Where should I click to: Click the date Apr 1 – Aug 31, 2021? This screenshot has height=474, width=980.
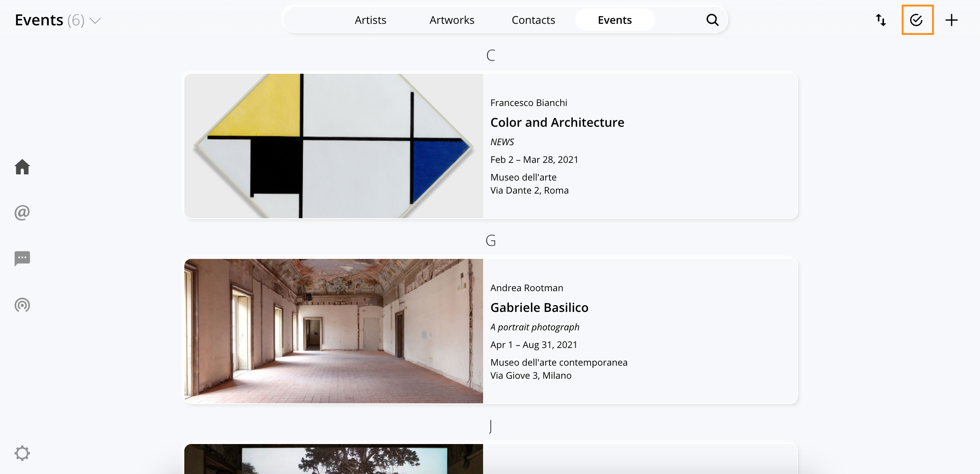click(x=534, y=345)
